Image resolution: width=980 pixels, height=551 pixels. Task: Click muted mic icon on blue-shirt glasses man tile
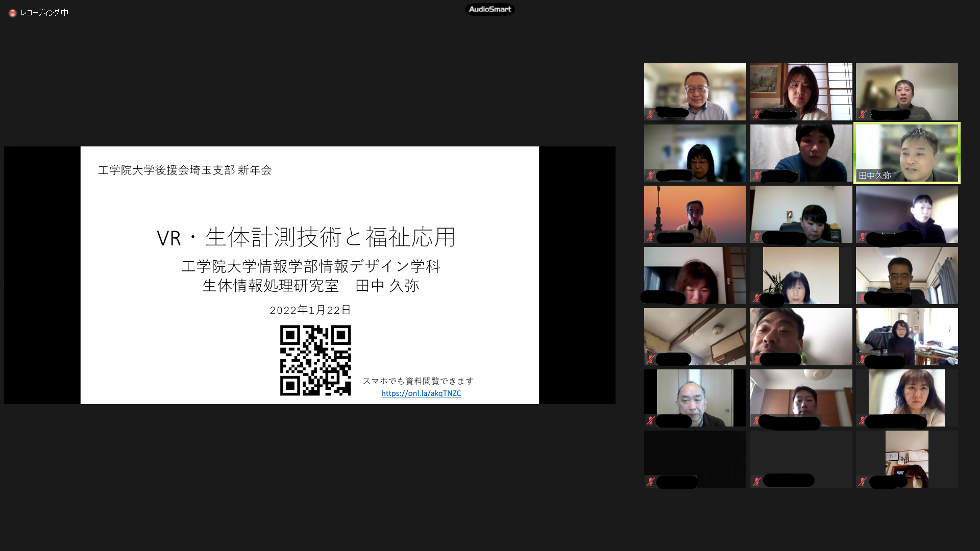(650, 115)
